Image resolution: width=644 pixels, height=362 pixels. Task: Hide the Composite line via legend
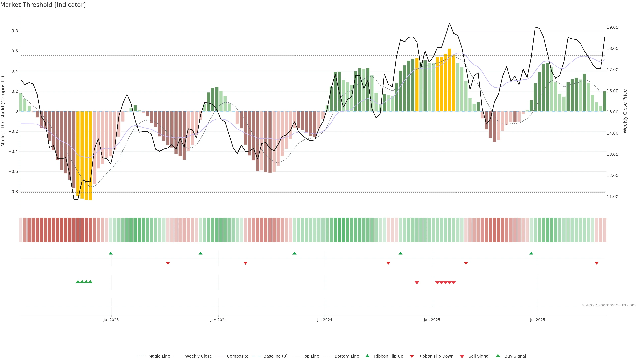(237, 356)
